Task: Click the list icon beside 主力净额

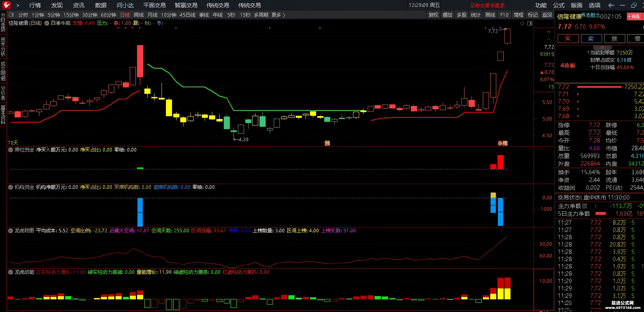Action: (584, 206)
